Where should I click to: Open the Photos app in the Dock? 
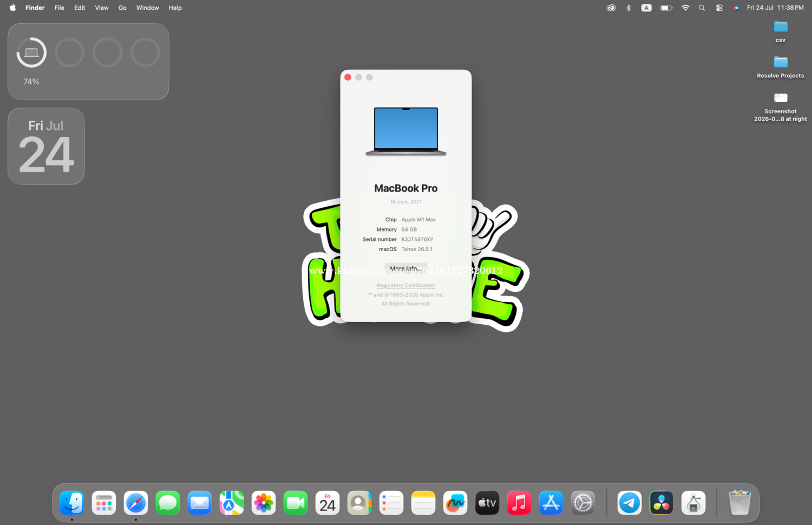coord(264,503)
